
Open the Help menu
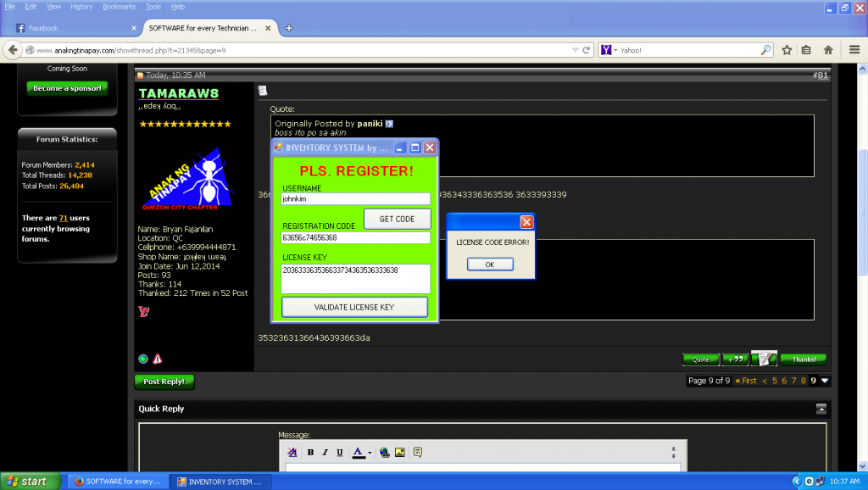tap(178, 7)
